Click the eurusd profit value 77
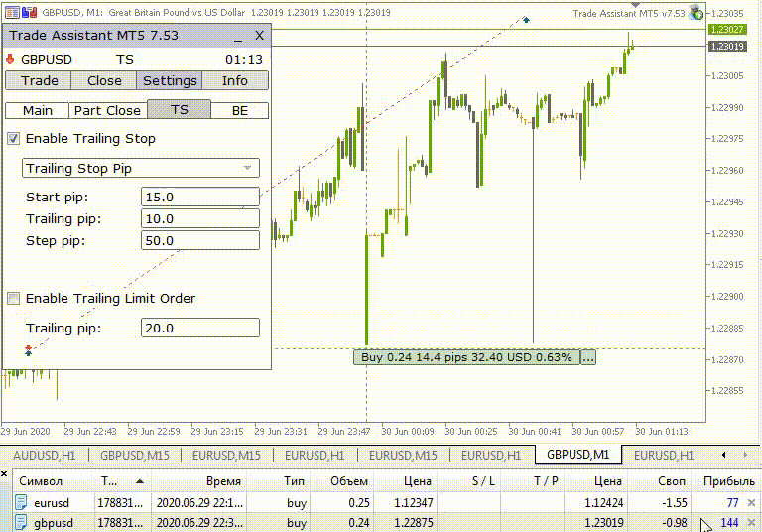Screen dimensions: 762x532 [x=732, y=503]
